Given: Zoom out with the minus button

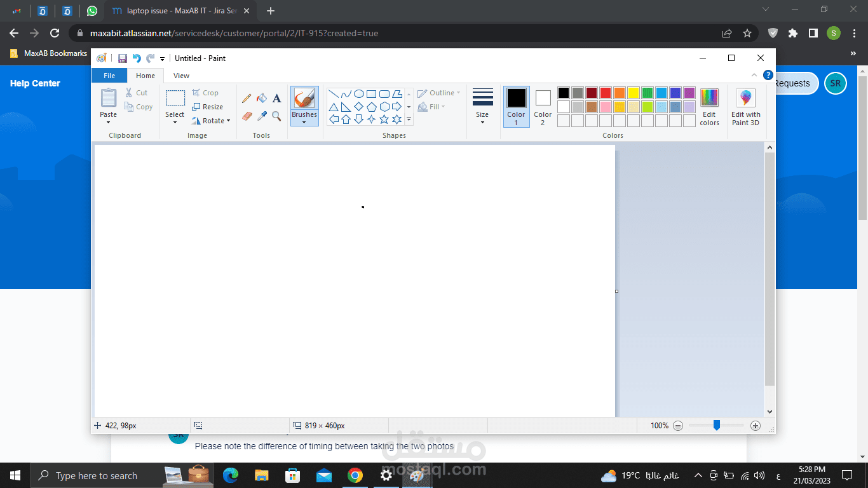Looking at the screenshot, I should click(x=678, y=426).
